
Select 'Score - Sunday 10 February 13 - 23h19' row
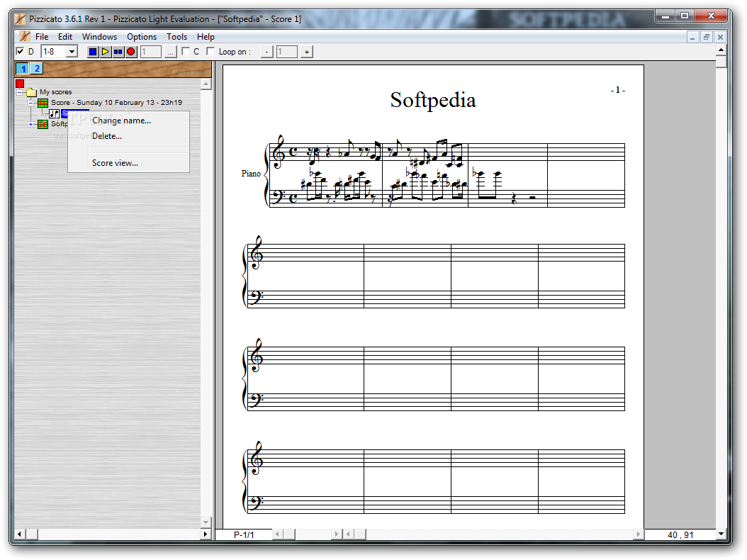[x=117, y=103]
